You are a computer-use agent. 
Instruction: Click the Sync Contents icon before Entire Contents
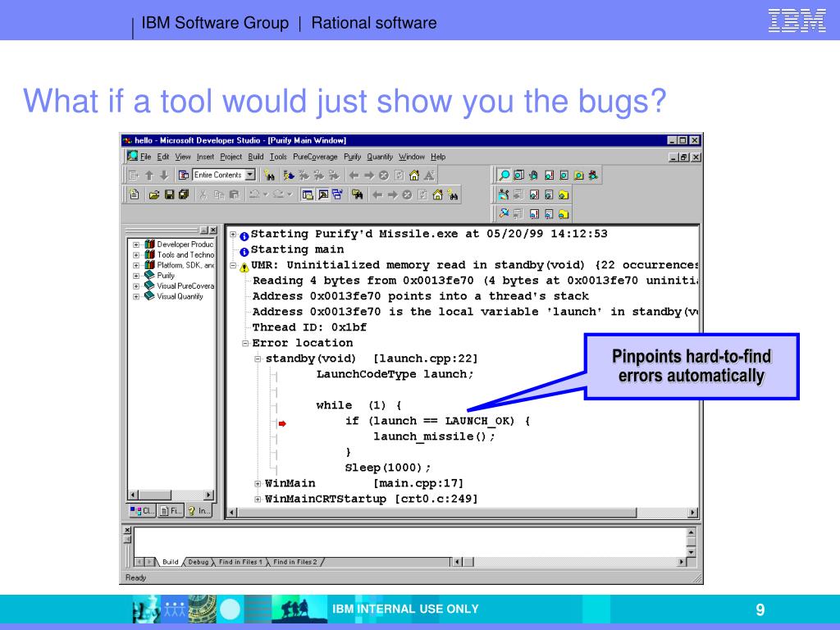[x=184, y=176]
